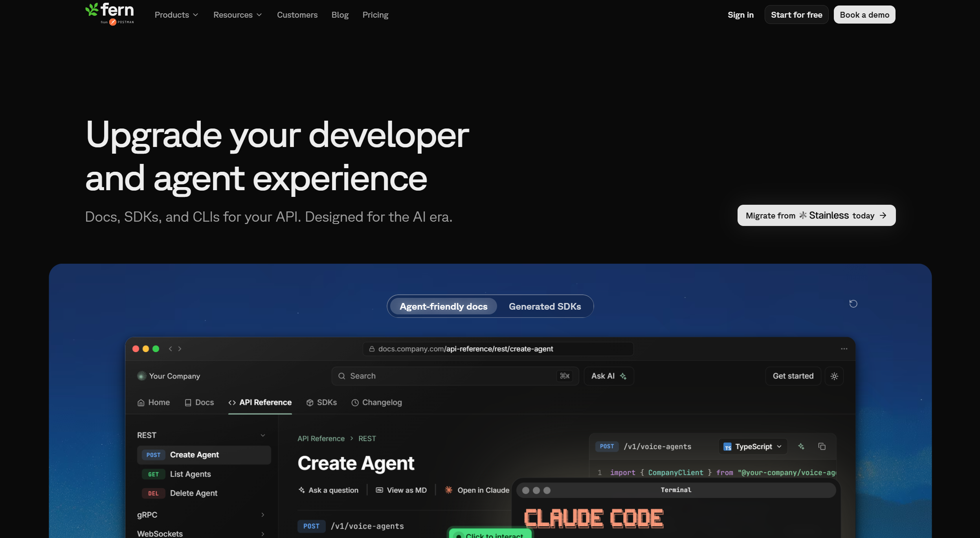
Task: Select GET List Agents in sidebar
Action: (204, 474)
